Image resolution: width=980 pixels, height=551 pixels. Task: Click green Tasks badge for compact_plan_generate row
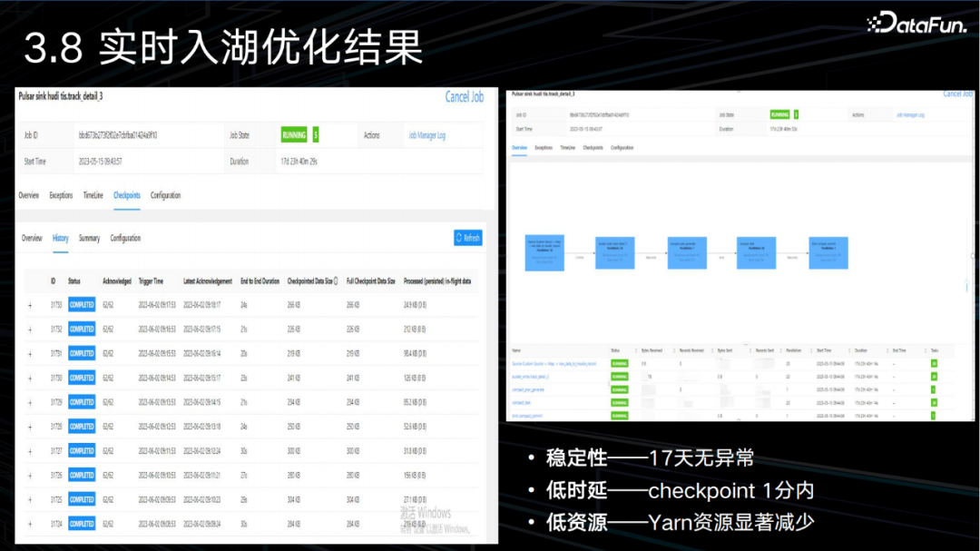(x=934, y=389)
